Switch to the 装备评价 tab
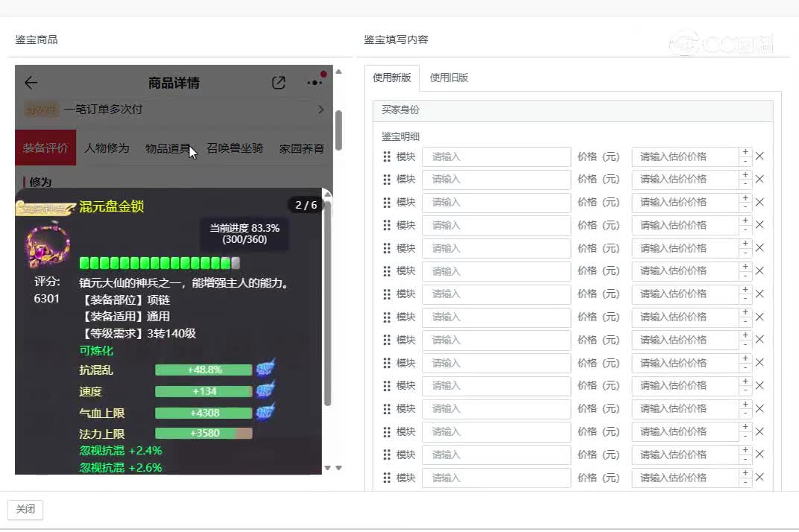 click(x=45, y=148)
